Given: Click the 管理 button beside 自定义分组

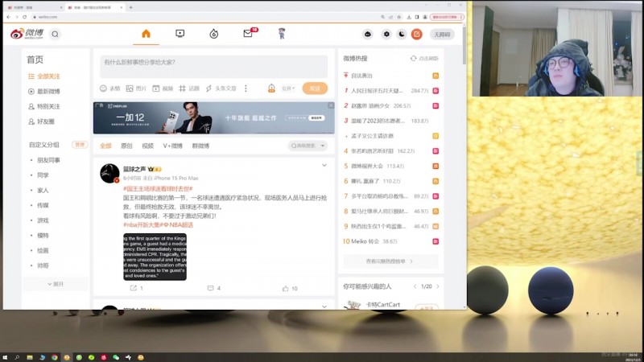Looking at the screenshot, I should (80, 145).
